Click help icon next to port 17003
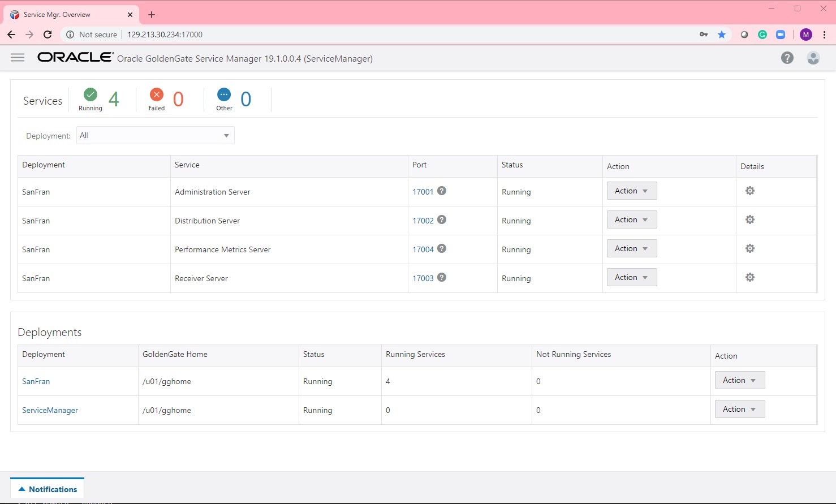The image size is (836, 504). (442, 277)
